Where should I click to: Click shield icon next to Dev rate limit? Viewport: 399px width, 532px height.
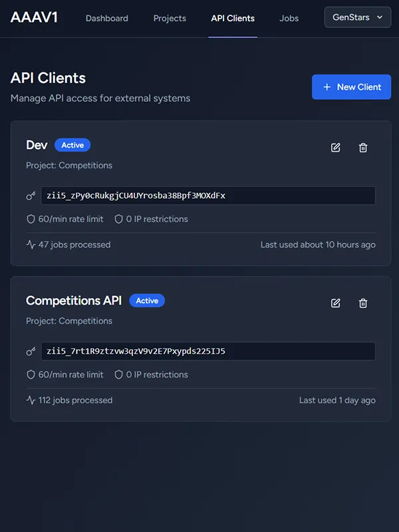click(31, 219)
